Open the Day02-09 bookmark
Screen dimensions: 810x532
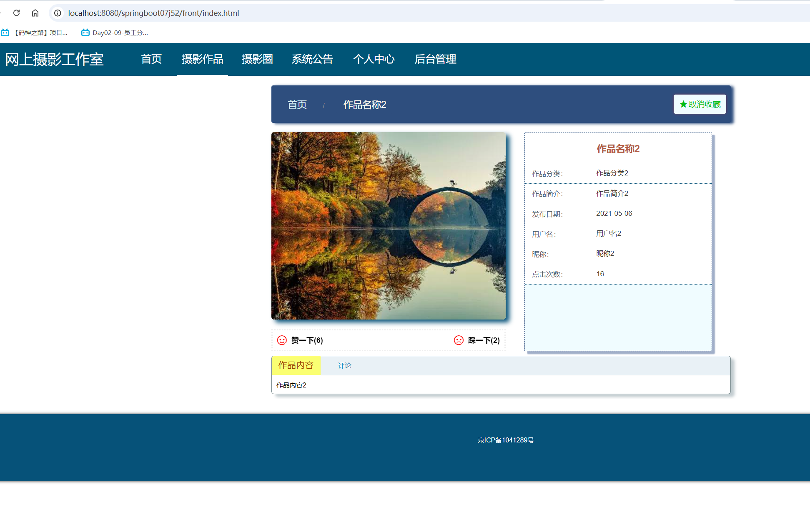(x=115, y=32)
